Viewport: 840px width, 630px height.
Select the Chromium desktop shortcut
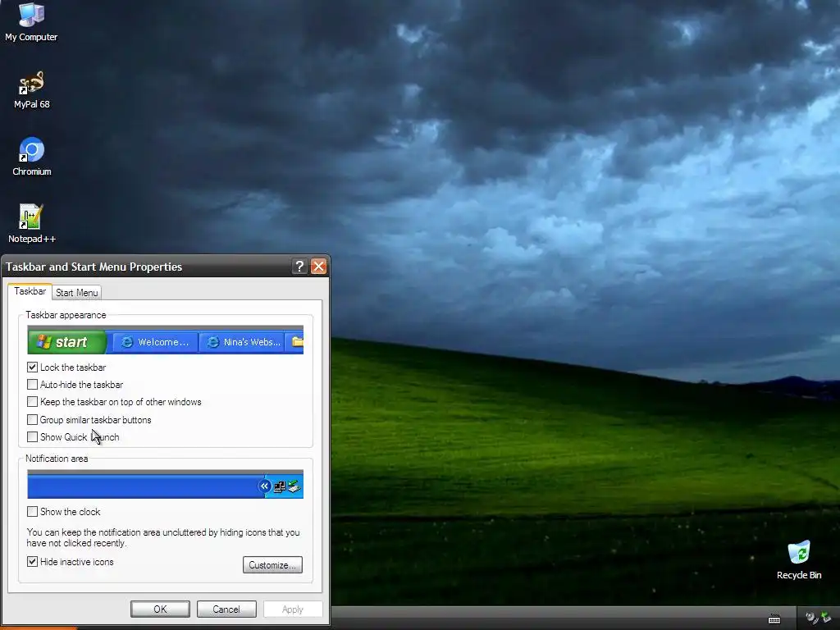point(32,157)
